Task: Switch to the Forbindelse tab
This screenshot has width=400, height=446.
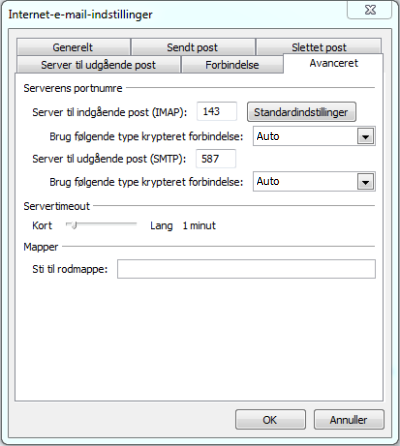Action: [x=232, y=64]
